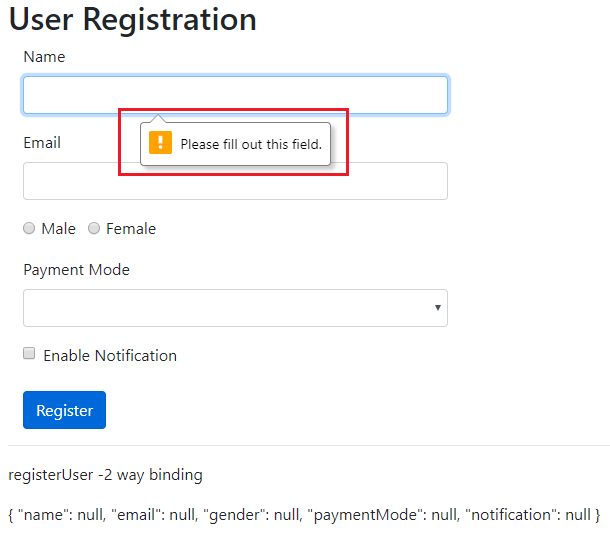Click the User Registration heading

tap(132, 19)
